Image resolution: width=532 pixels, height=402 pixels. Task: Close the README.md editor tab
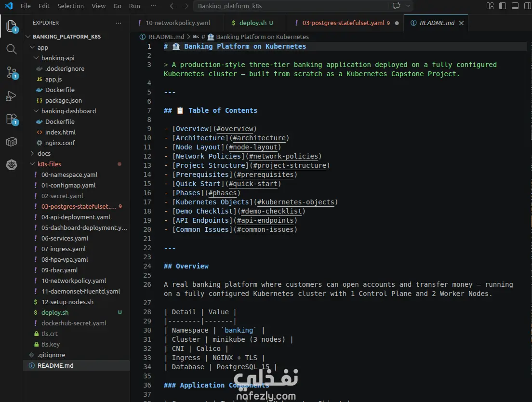461,23
